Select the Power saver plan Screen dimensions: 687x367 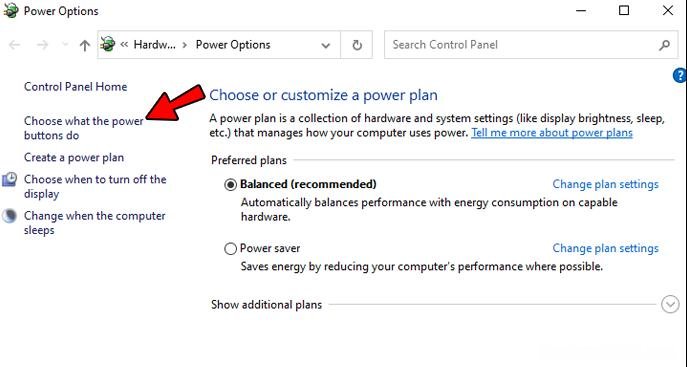tap(230, 249)
